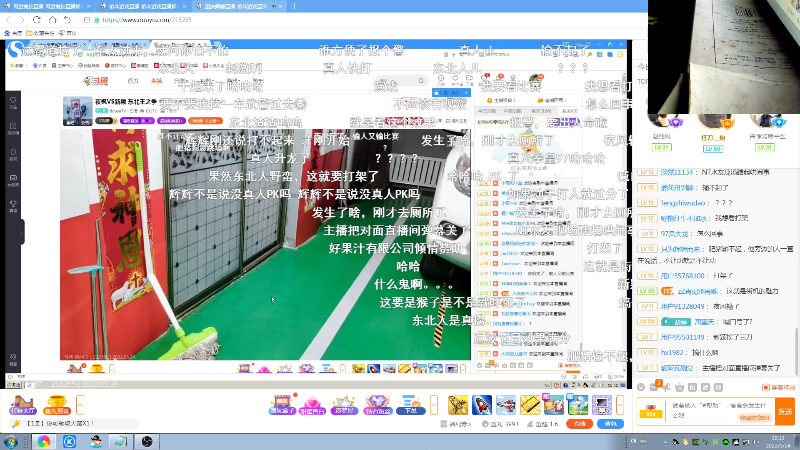Click the chat message input box
This screenshot has width=800, height=450.
[718, 411]
